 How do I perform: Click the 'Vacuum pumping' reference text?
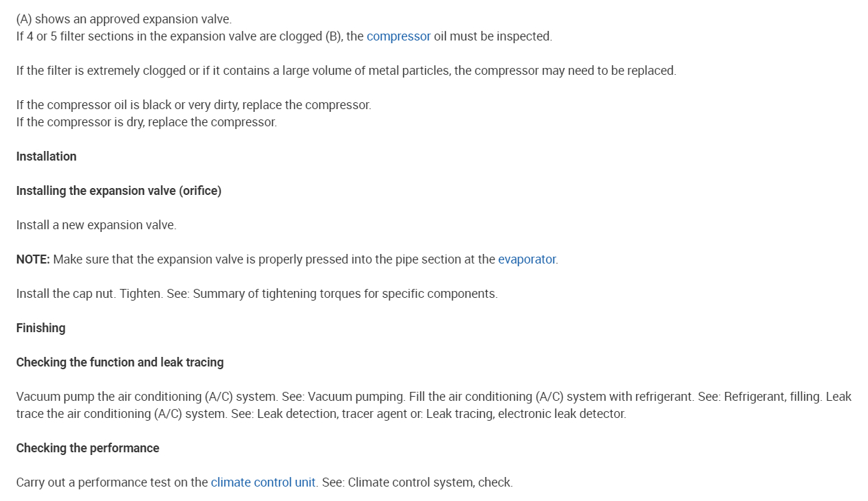(357, 397)
